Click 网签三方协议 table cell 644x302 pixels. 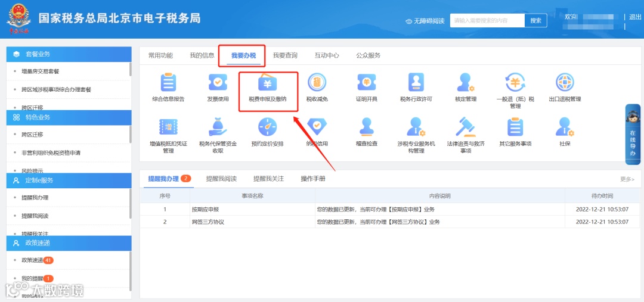[252, 222]
